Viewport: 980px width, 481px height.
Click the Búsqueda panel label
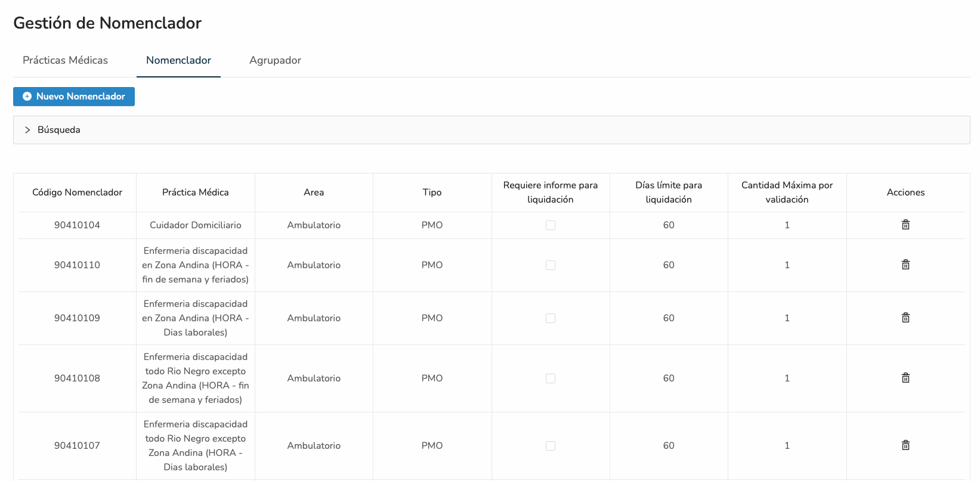pos(58,130)
